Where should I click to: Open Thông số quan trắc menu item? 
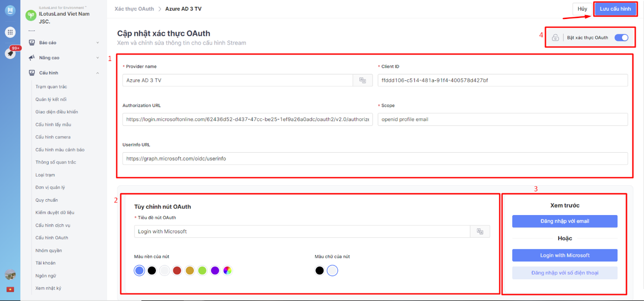point(56,162)
